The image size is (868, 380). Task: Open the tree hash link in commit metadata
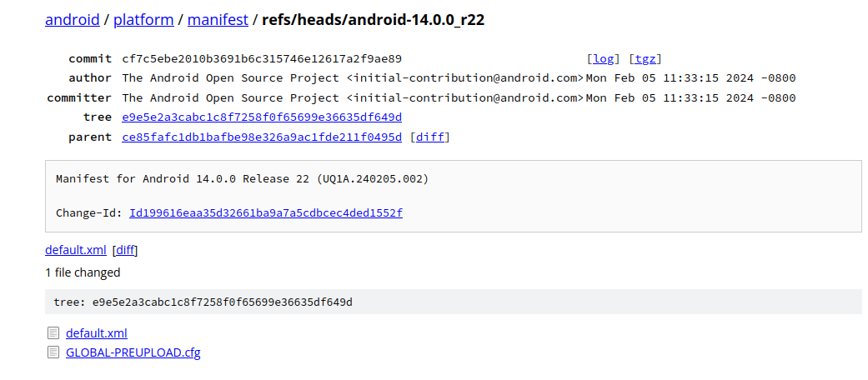point(261,117)
